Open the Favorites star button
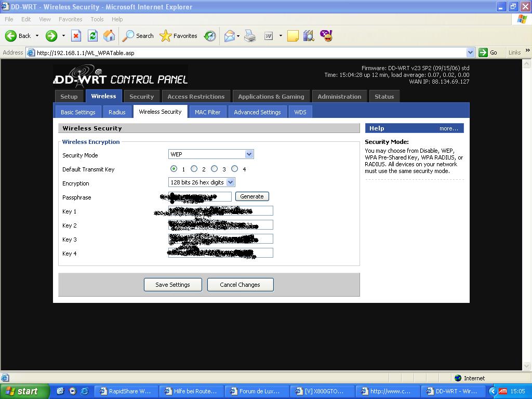The image size is (532, 399). [179, 36]
